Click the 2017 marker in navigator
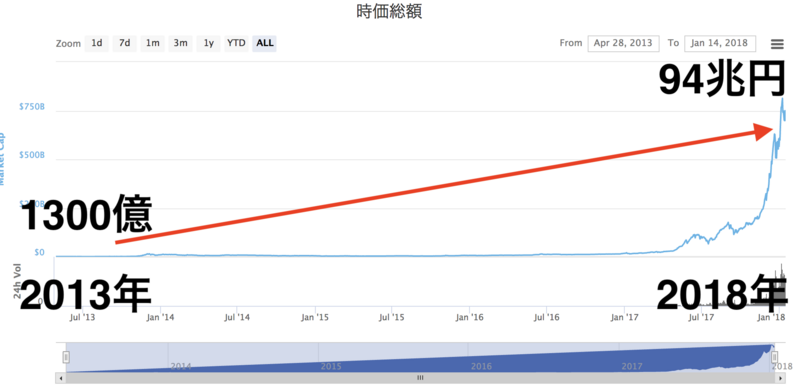 (632, 366)
